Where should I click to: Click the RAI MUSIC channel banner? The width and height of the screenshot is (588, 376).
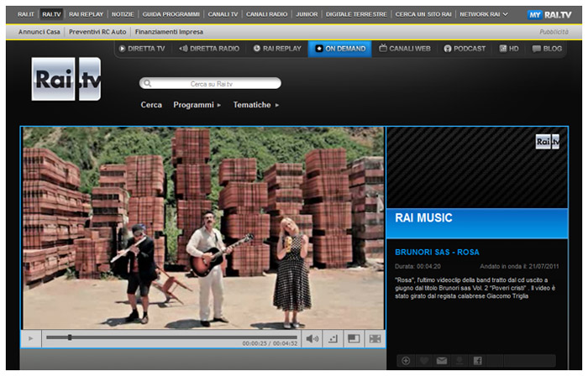pos(477,223)
